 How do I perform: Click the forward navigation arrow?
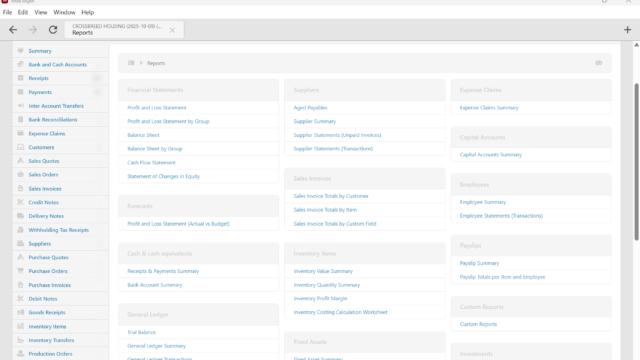click(33, 30)
